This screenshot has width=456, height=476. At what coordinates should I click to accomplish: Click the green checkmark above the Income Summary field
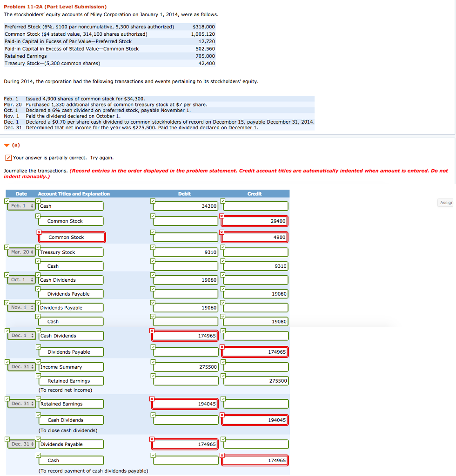[x=38, y=362]
